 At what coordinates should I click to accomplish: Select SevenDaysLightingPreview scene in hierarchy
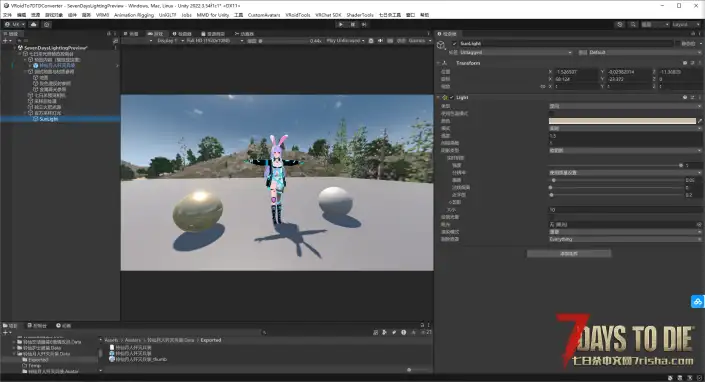[56, 47]
